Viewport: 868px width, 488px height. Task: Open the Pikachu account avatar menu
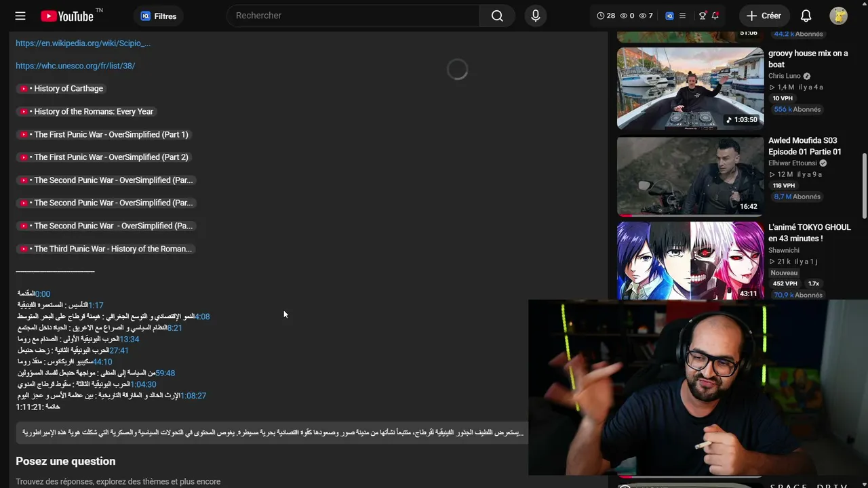pyautogui.click(x=838, y=16)
